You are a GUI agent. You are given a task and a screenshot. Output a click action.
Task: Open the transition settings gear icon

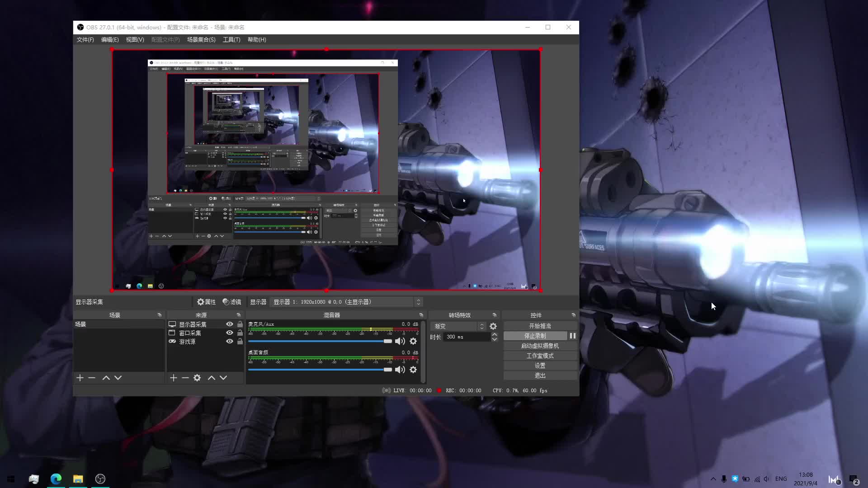[493, 326]
